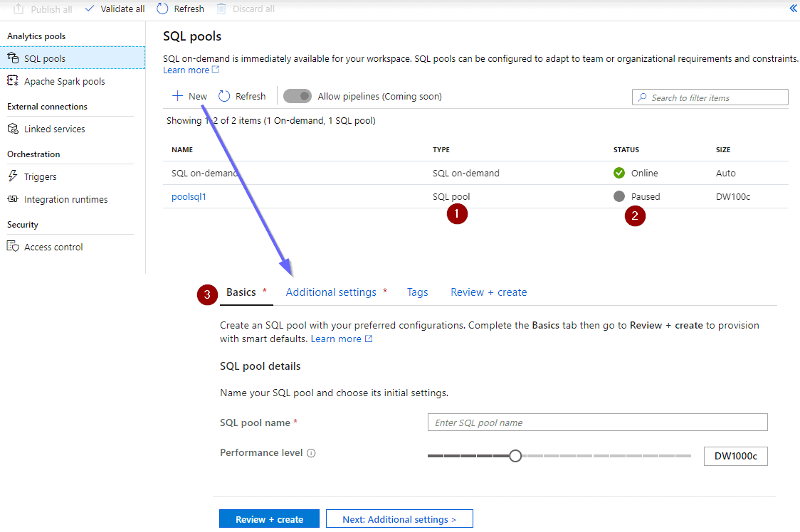Open Access control under Security
The height and width of the screenshot is (532, 800).
(51, 247)
